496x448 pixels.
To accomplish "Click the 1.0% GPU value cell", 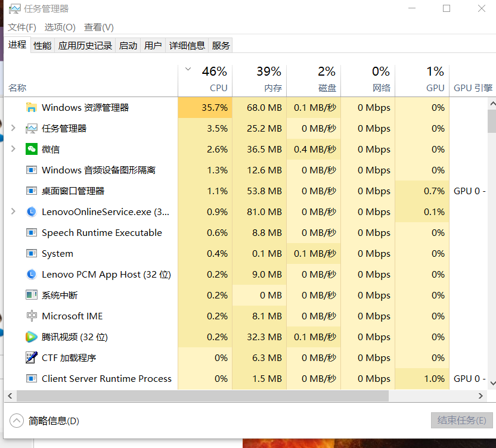I will coord(422,378).
